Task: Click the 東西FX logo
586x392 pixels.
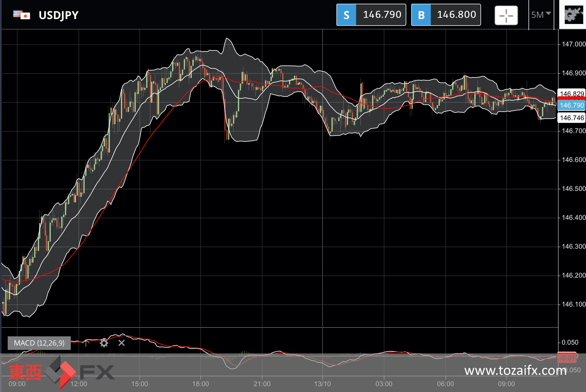Action: click(x=62, y=372)
